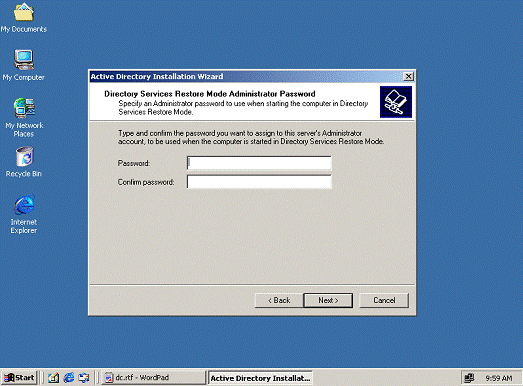Select My Network Places icon
Screen dimensions: 523x386
tap(24, 117)
